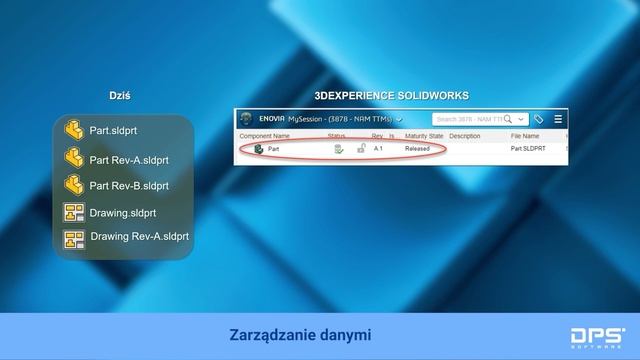
Task: Click the Drawing.sldprt drawing icon
Action: [74, 213]
